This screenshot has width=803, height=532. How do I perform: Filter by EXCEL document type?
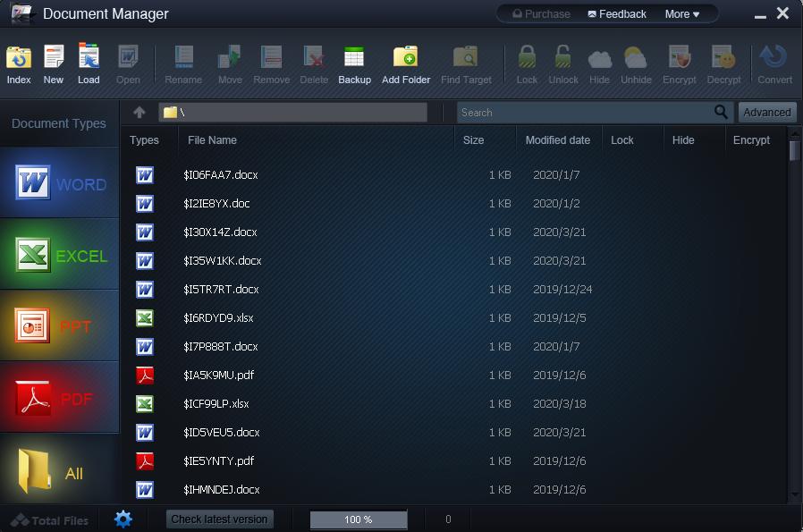[x=59, y=255]
